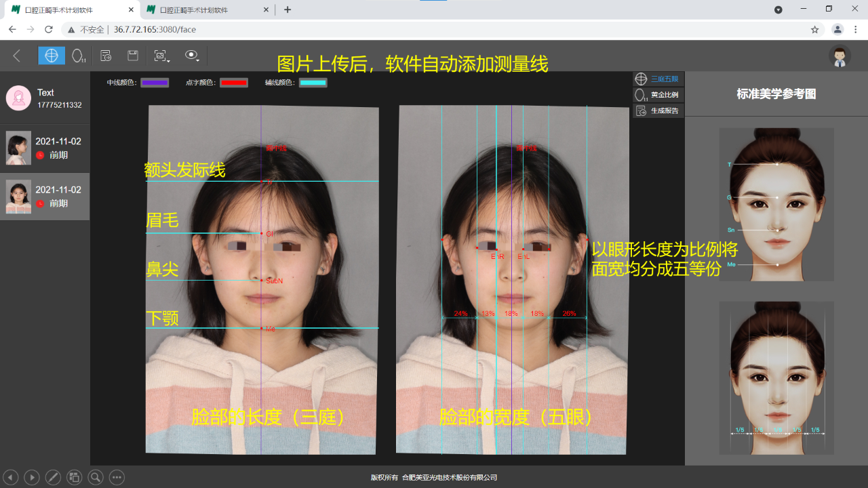Image resolution: width=868 pixels, height=488 pixels.
Task: Switch to 三庭五眼 analysis mode
Action: [658, 79]
